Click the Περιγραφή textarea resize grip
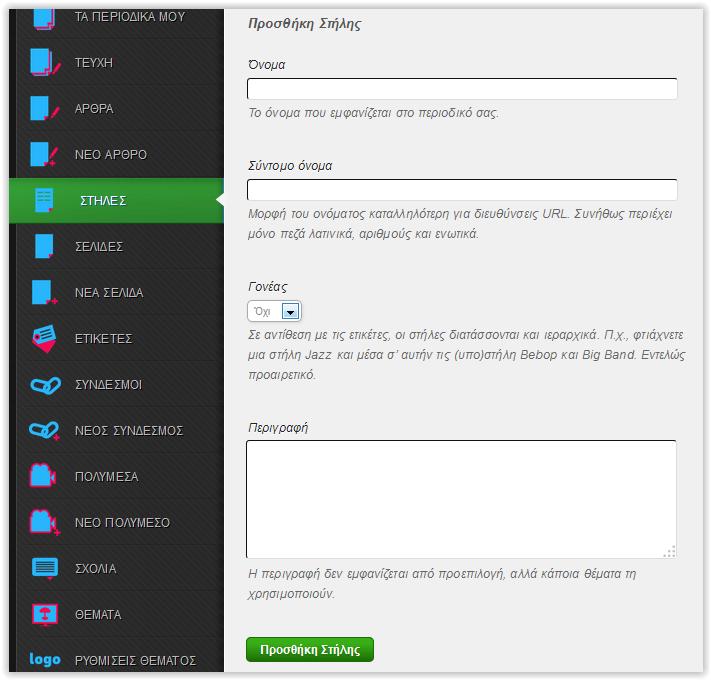711x680 pixels. [669, 551]
